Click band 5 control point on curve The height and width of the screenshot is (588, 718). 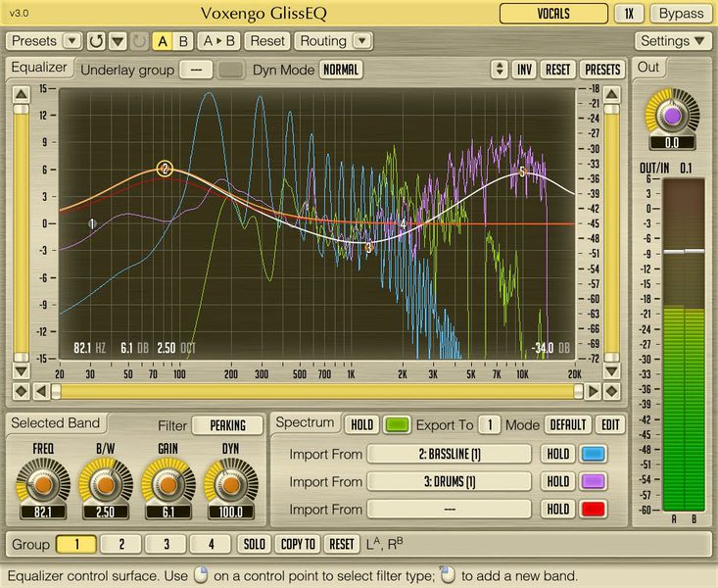coord(522,171)
